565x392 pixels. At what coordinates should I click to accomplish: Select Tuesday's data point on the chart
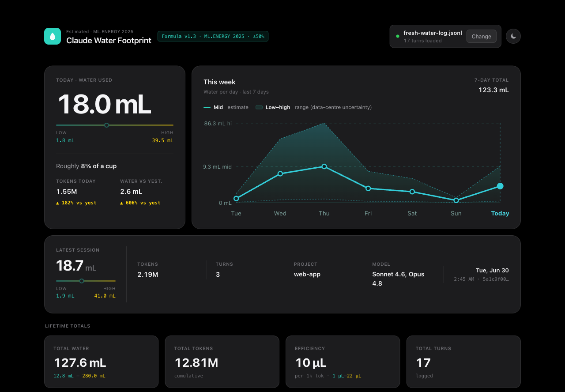click(x=236, y=199)
